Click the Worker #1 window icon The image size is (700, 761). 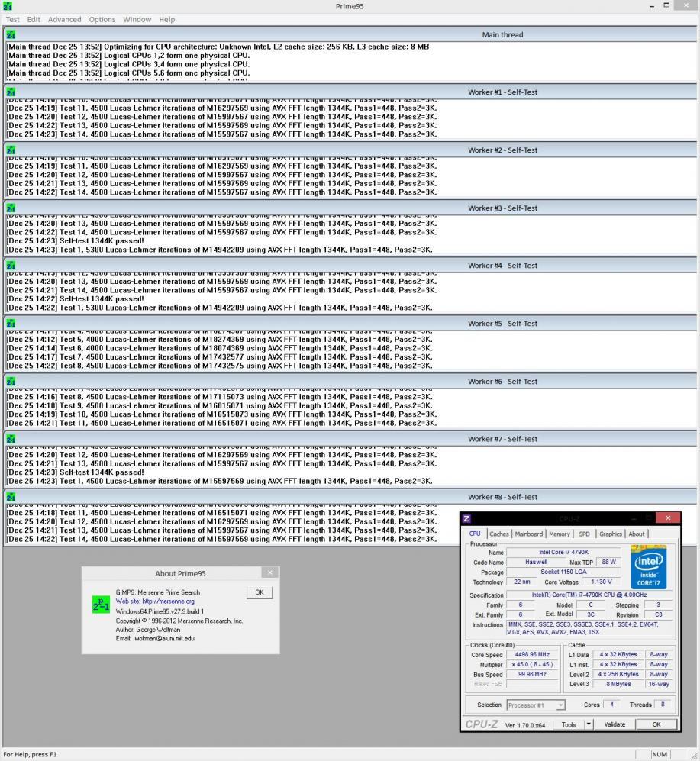tap(11, 92)
